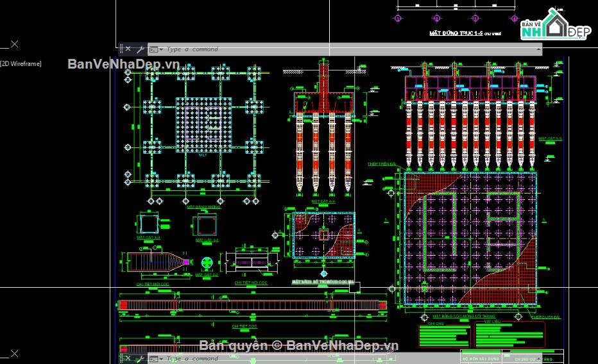This screenshot has height=364, width=598.
Task: Click the prompt icon on lower command line
Action: pyautogui.click(x=153, y=358)
